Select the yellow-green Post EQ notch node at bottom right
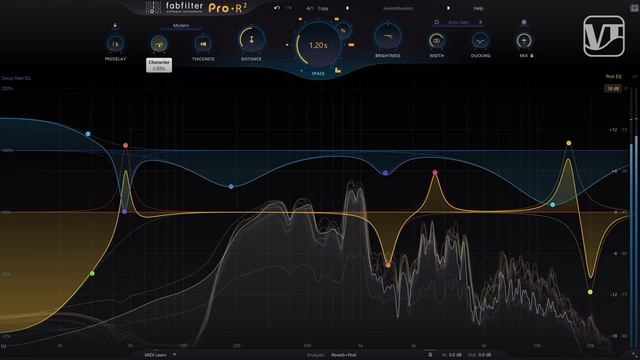 click(x=590, y=292)
